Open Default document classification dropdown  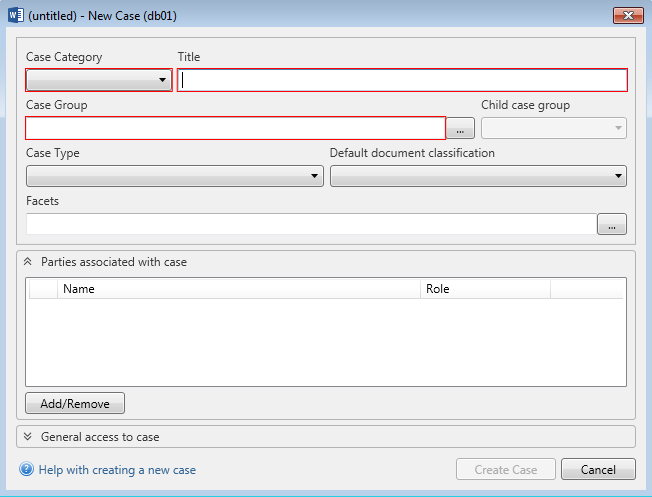pyautogui.click(x=478, y=176)
